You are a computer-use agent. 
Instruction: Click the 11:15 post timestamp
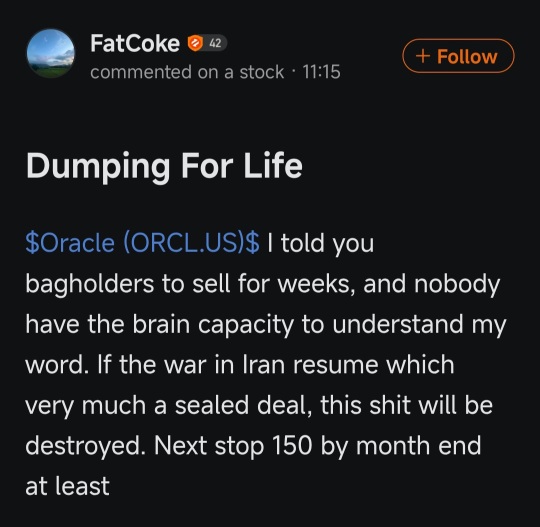pyautogui.click(x=321, y=72)
